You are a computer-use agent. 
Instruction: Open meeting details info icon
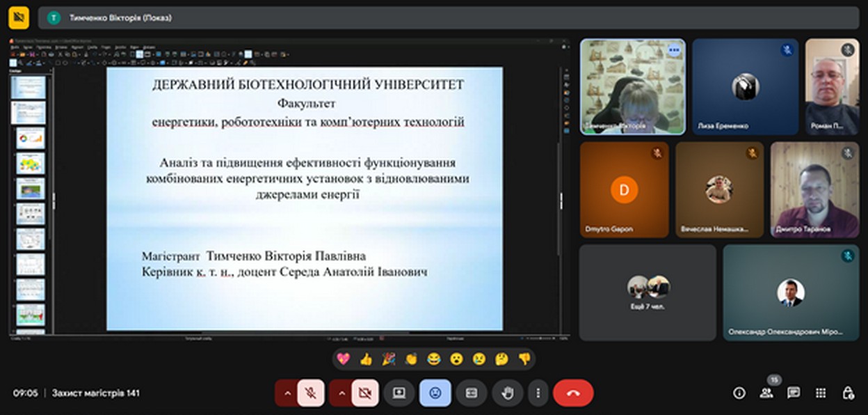pyautogui.click(x=739, y=393)
